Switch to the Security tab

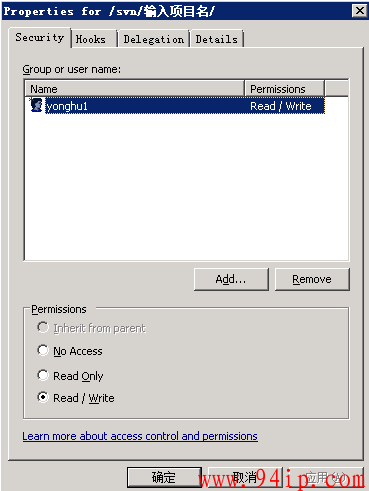point(39,38)
